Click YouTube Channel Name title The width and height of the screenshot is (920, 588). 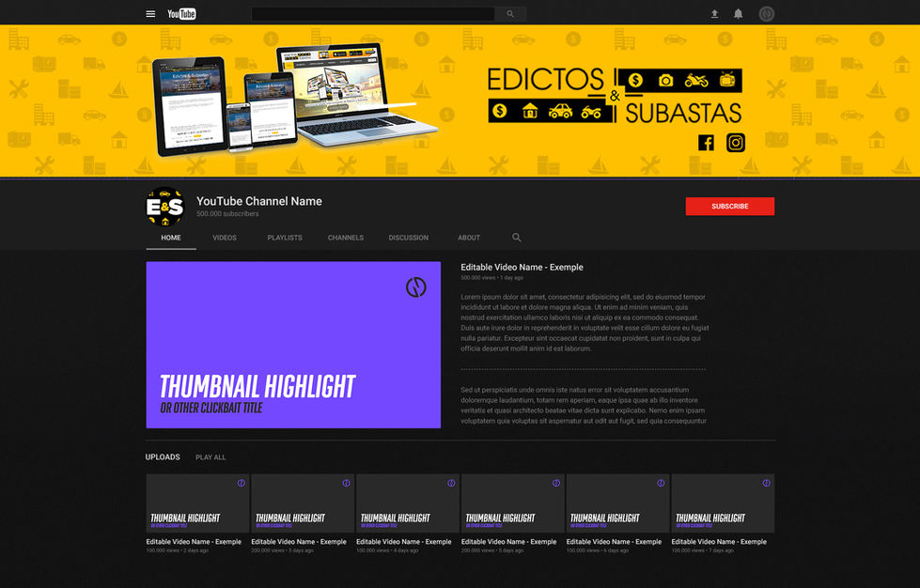(x=259, y=201)
